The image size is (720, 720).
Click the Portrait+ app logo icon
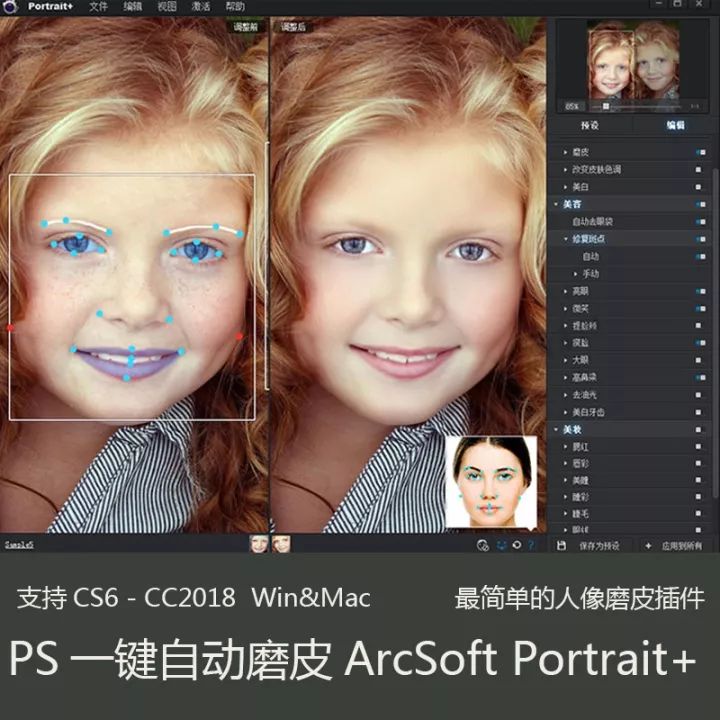pos(10,7)
